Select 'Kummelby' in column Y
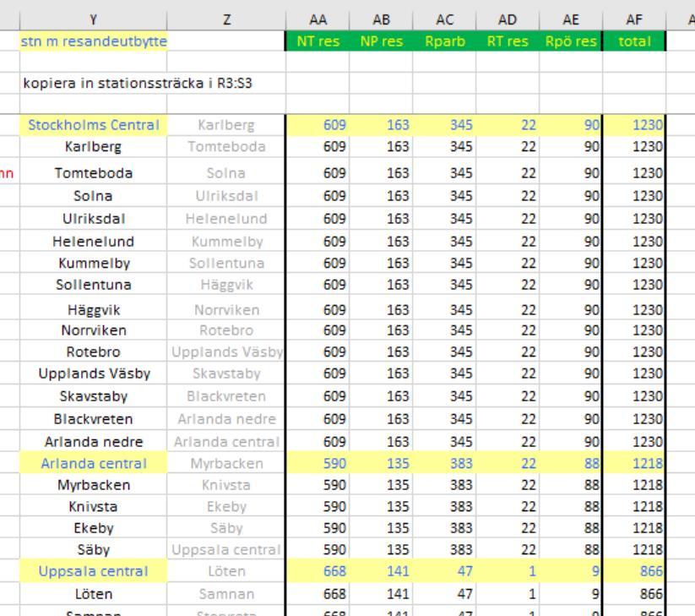This screenshot has width=695, height=616. pyautogui.click(x=93, y=264)
